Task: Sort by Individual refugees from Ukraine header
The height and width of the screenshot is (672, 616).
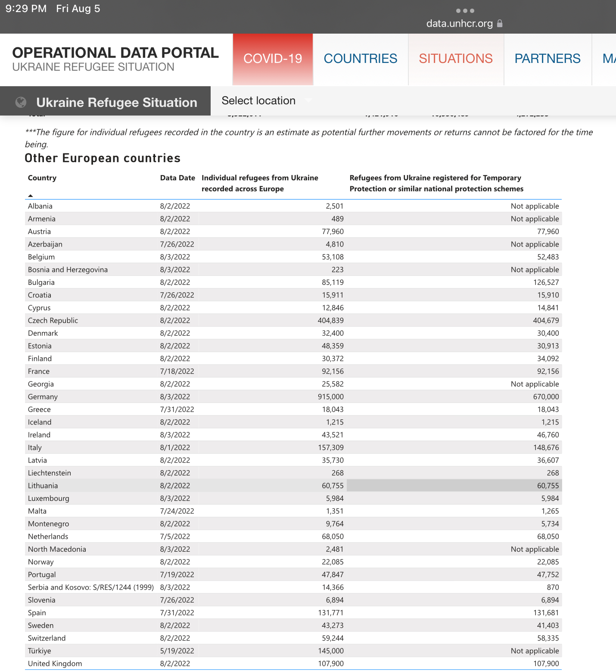Action: 260,183
